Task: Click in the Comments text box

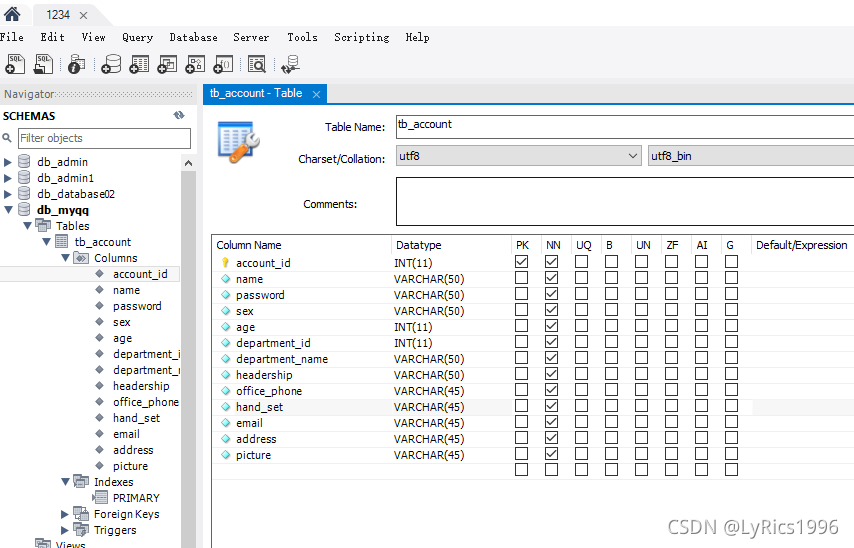Action: pyautogui.click(x=625, y=201)
